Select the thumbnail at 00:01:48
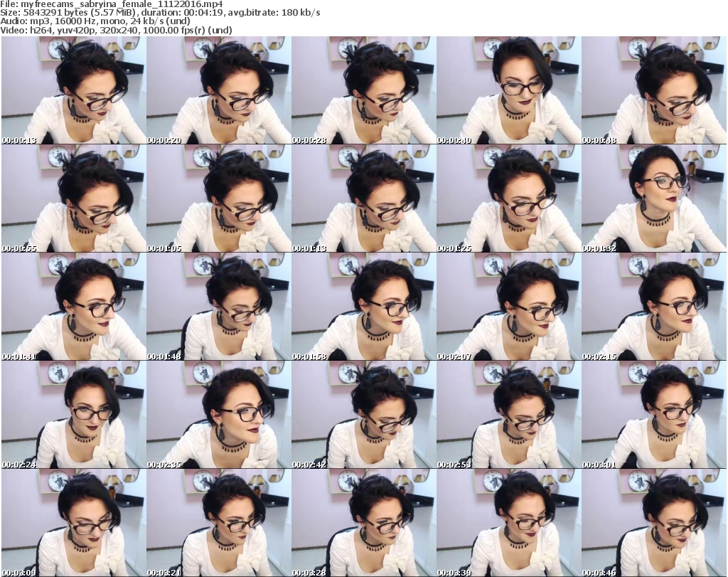 [x=219, y=307]
